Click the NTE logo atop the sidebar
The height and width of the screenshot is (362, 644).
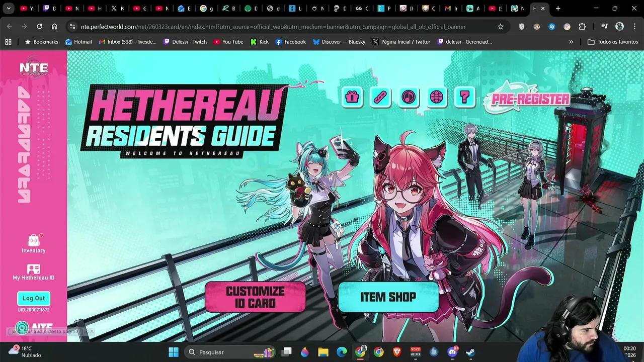(34, 68)
